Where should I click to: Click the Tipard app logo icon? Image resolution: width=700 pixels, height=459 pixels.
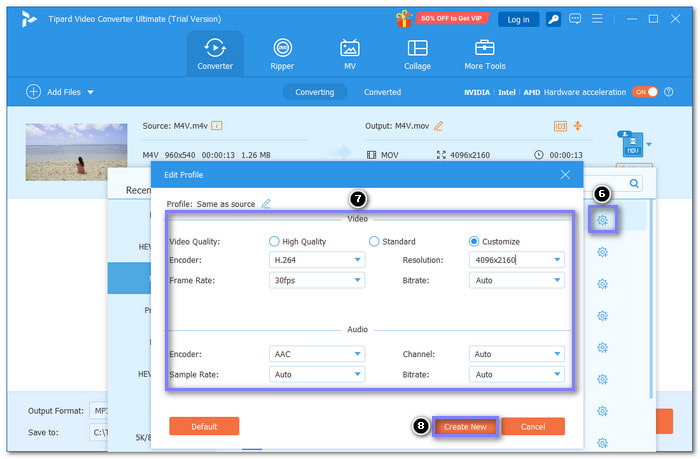28,19
